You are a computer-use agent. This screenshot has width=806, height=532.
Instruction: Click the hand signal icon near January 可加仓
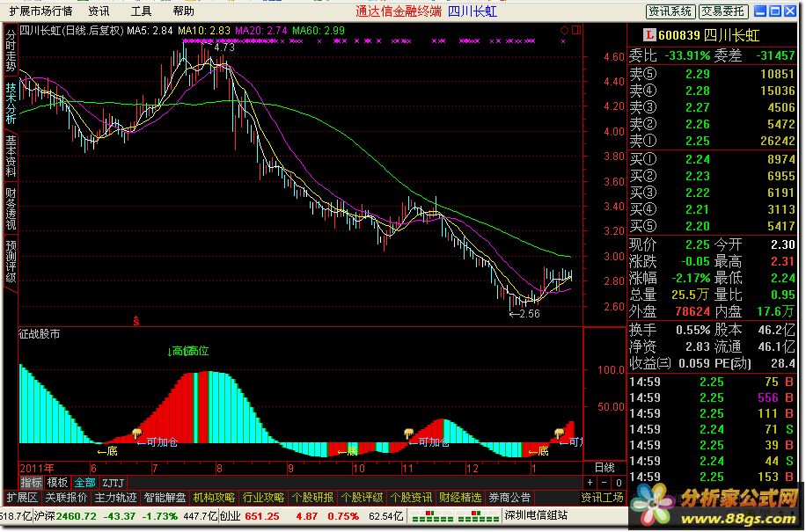[559, 434]
